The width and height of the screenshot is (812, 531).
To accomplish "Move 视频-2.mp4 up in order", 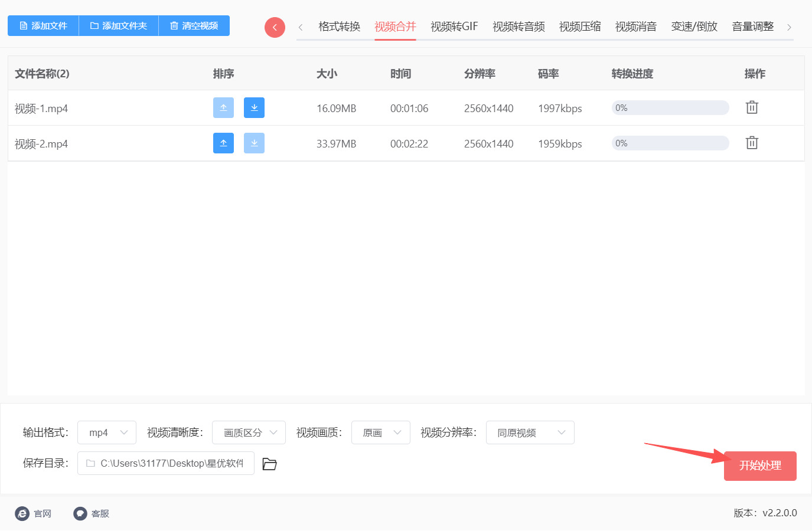I will point(223,143).
